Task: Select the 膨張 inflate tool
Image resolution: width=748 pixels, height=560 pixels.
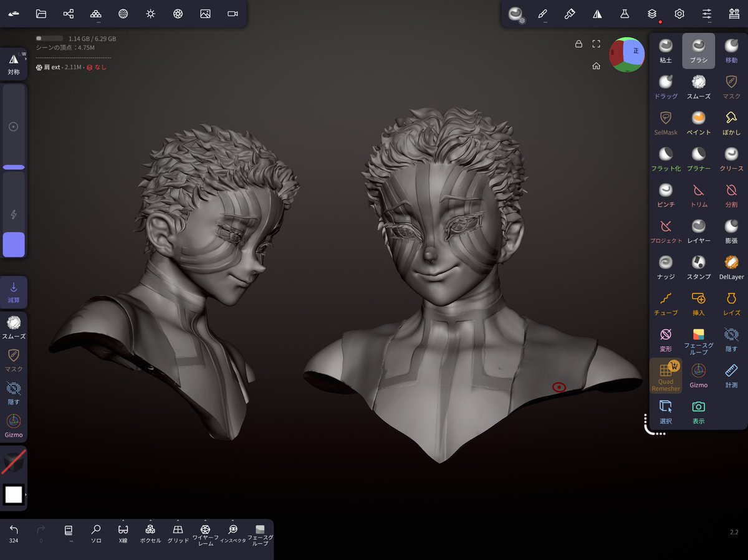Action: pyautogui.click(x=731, y=232)
